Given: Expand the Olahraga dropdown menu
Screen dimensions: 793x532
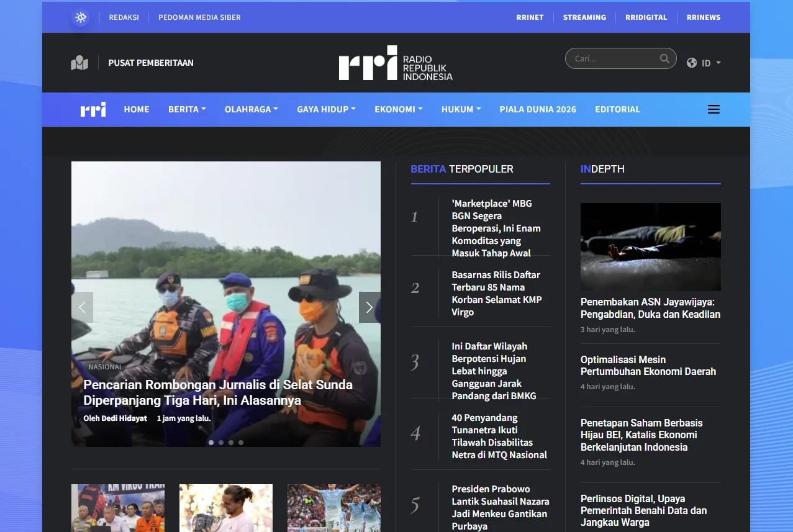Looking at the screenshot, I should click(251, 109).
